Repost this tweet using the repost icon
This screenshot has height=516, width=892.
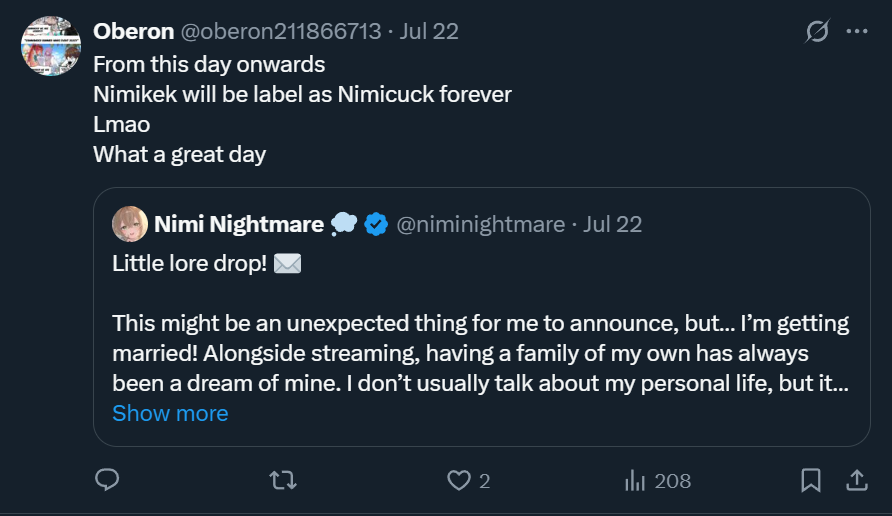(x=283, y=481)
